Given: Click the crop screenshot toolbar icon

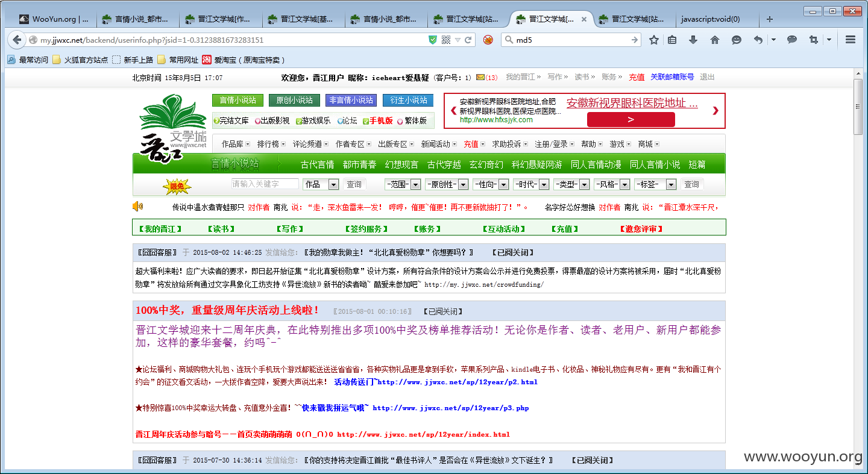Looking at the screenshot, I should click(x=814, y=40).
